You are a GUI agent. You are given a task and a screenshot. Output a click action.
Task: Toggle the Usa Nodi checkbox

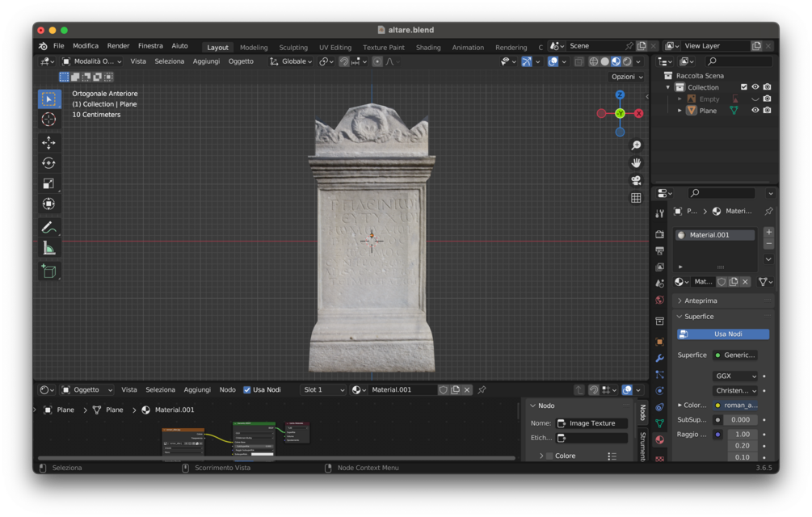point(247,390)
